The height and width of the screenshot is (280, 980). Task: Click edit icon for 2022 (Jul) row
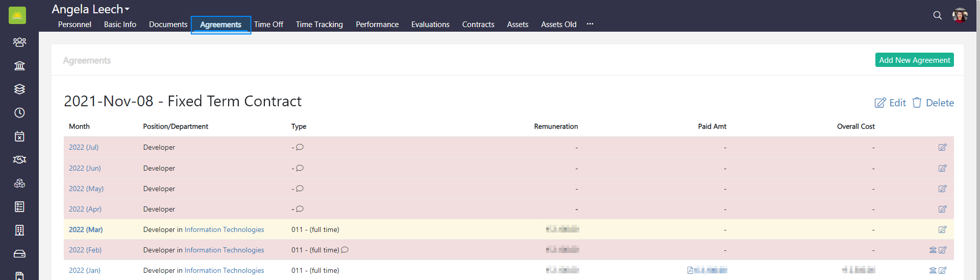click(942, 148)
